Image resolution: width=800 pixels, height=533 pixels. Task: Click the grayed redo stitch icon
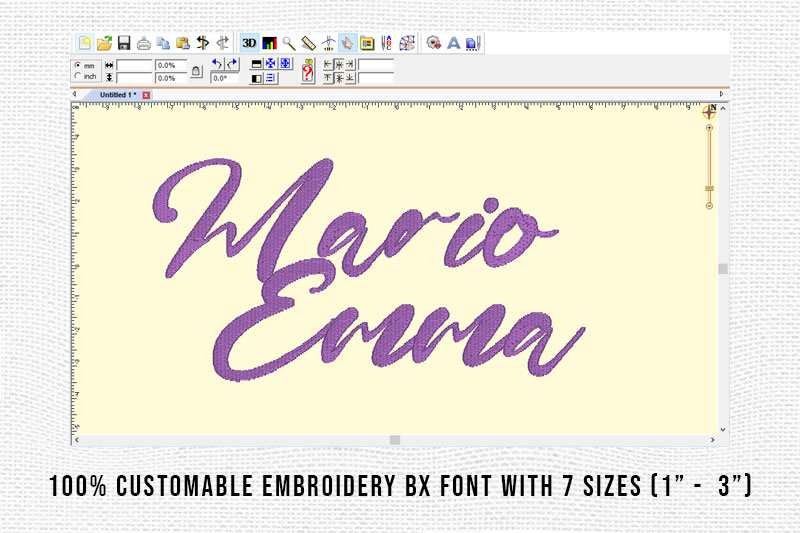pos(222,43)
